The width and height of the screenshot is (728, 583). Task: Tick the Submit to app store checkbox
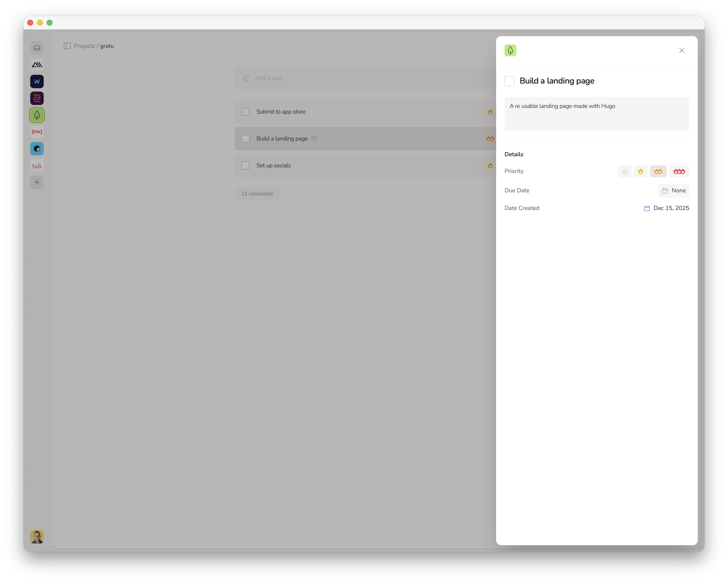(x=246, y=112)
